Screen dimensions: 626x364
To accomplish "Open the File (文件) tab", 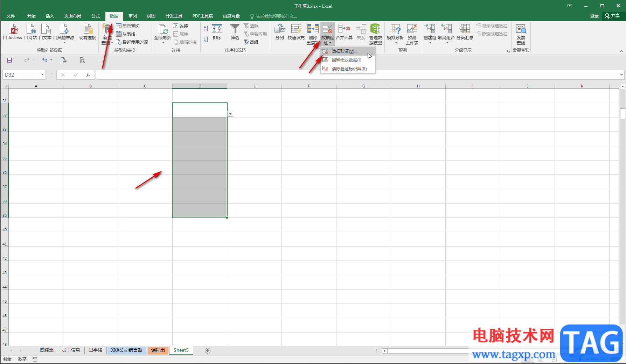I will [11, 16].
